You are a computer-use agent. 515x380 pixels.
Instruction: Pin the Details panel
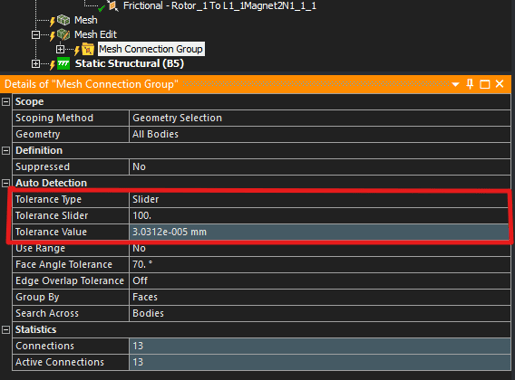pyautogui.click(x=470, y=84)
